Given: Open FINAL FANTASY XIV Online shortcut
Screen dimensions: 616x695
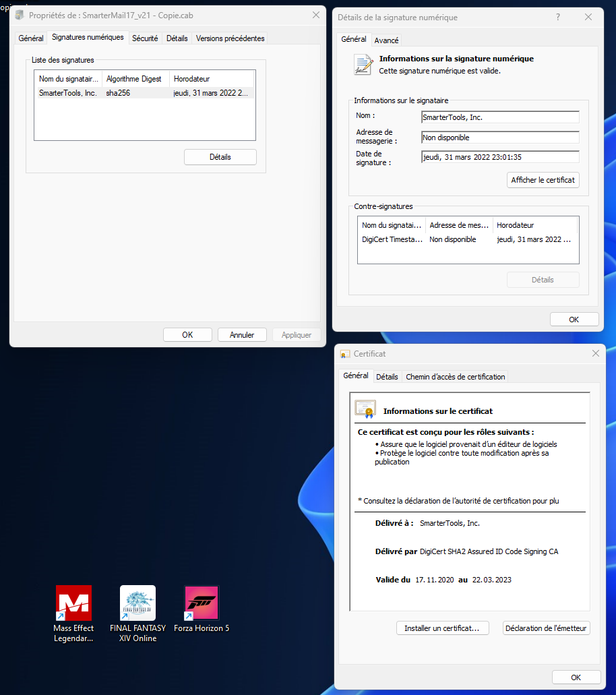Looking at the screenshot, I should (137, 603).
